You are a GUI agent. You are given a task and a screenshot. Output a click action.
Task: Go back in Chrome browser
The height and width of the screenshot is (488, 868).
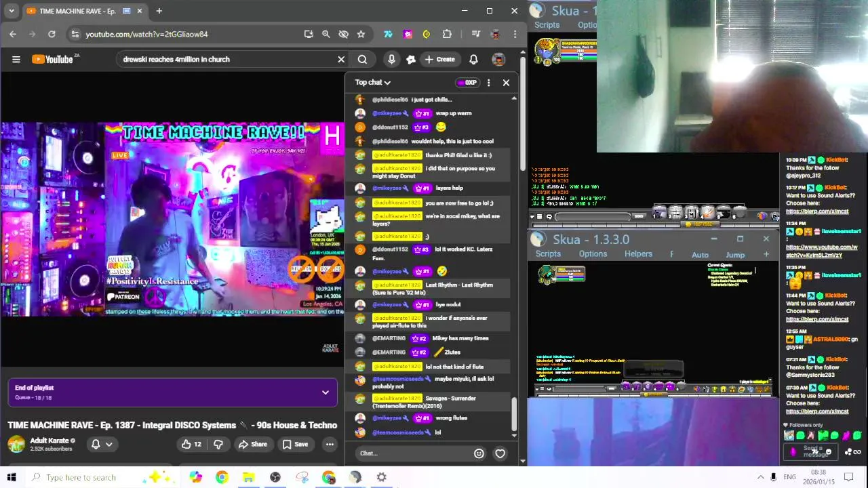tap(13, 34)
